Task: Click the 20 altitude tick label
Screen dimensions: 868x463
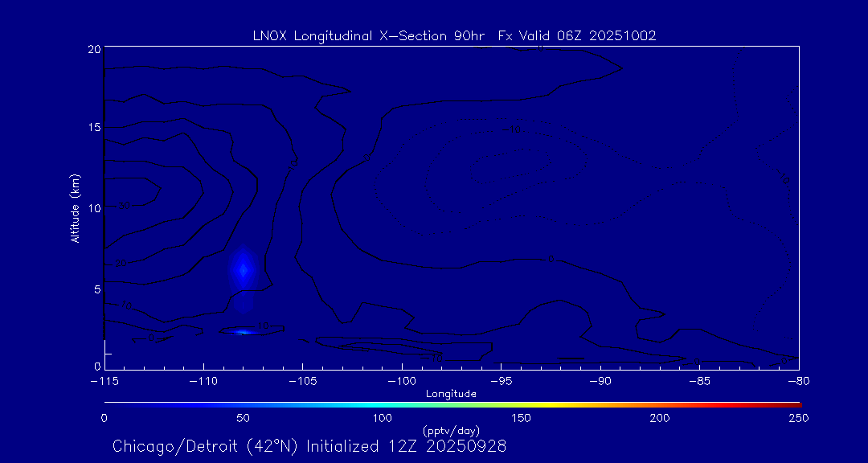Action: pyautogui.click(x=94, y=48)
